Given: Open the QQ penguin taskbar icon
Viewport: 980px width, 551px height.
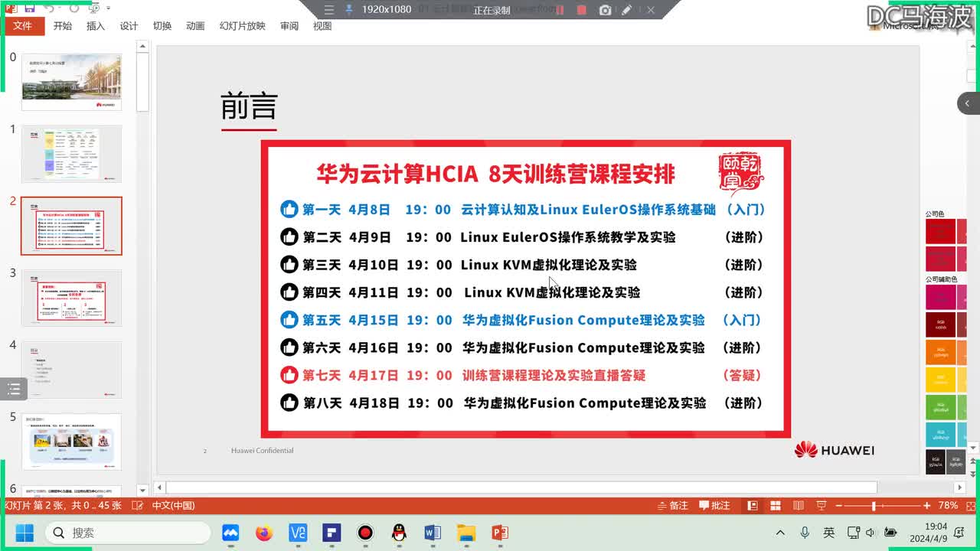Looking at the screenshot, I should click(399, 533).
